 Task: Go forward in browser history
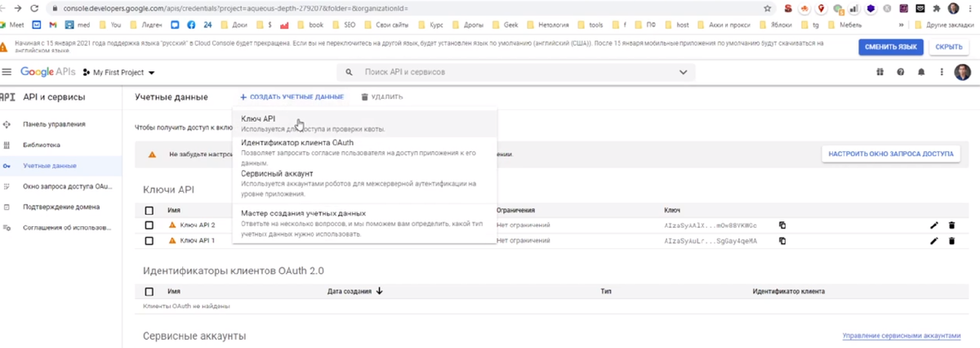coord(17,8)
